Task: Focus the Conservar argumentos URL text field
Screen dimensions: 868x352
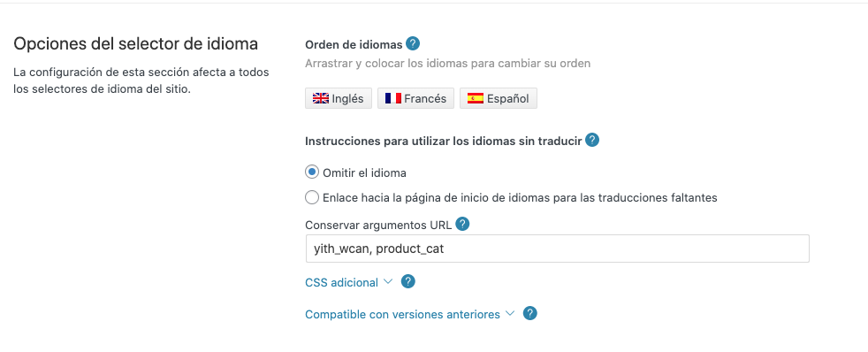Action: [558, 249]
